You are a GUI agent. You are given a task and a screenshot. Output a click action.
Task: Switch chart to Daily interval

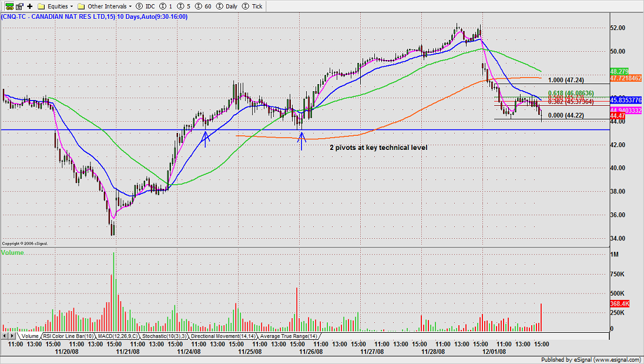[227, 6]
